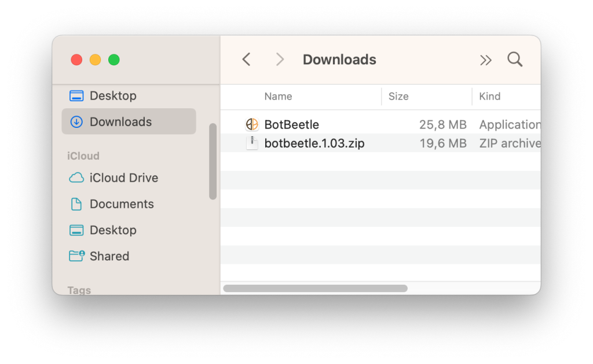The height and width of the screenshot is (364, 593).
Task: Click the sidebar vertical scrollbar
Action: click(213, 161)
